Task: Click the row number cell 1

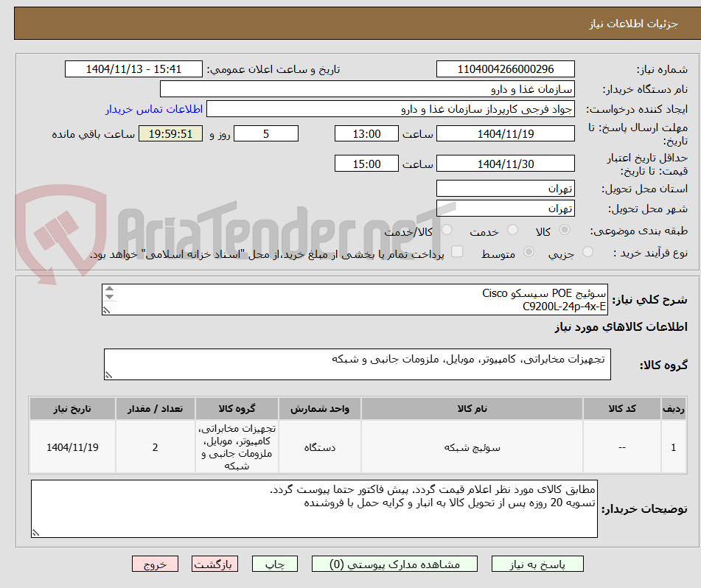Action: coord(674,447)
